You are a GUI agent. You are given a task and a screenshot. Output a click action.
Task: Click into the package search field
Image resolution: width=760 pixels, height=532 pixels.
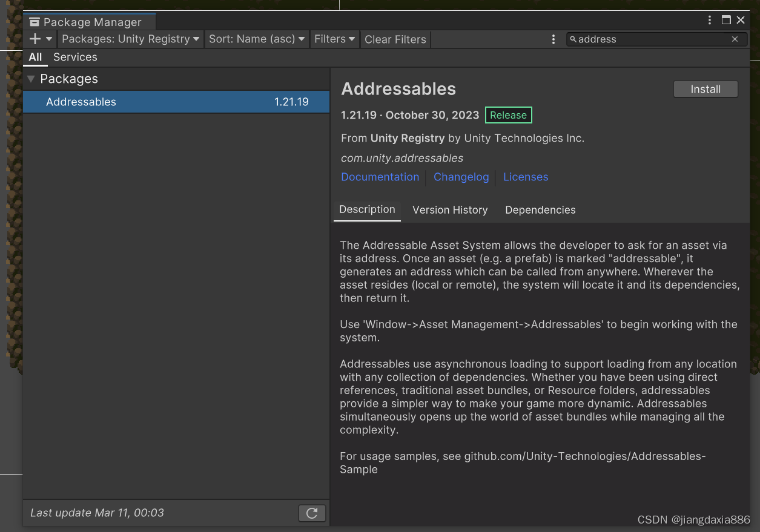coord(656,39)
